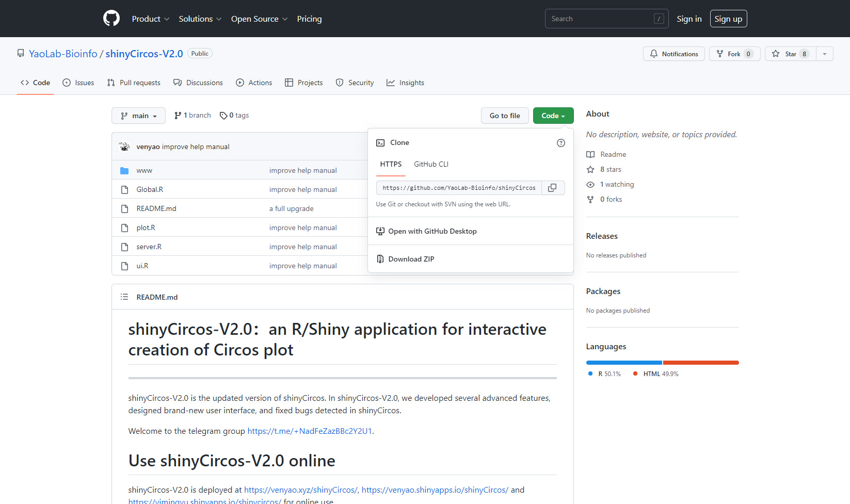Click the Go to file button
The width and height of the screenshot is (850, 504).
coord(505,116)
